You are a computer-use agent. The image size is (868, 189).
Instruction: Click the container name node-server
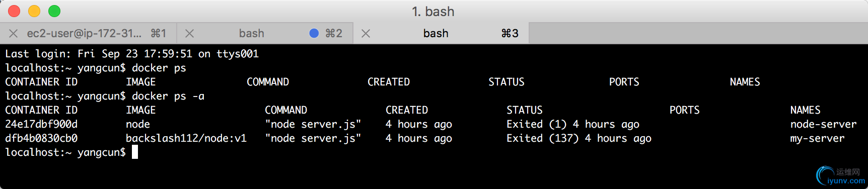click(x=824, y=124)
